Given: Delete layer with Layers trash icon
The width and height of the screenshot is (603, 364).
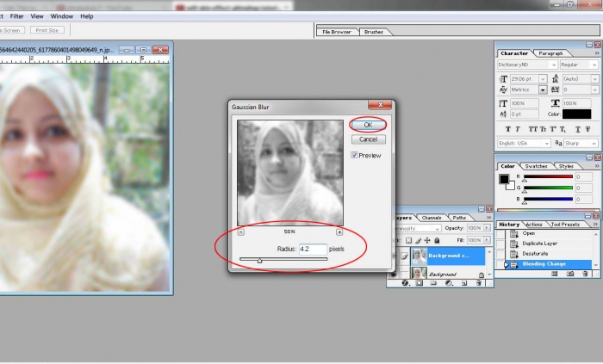Looking at the screenshot, I should click(479, 283).
